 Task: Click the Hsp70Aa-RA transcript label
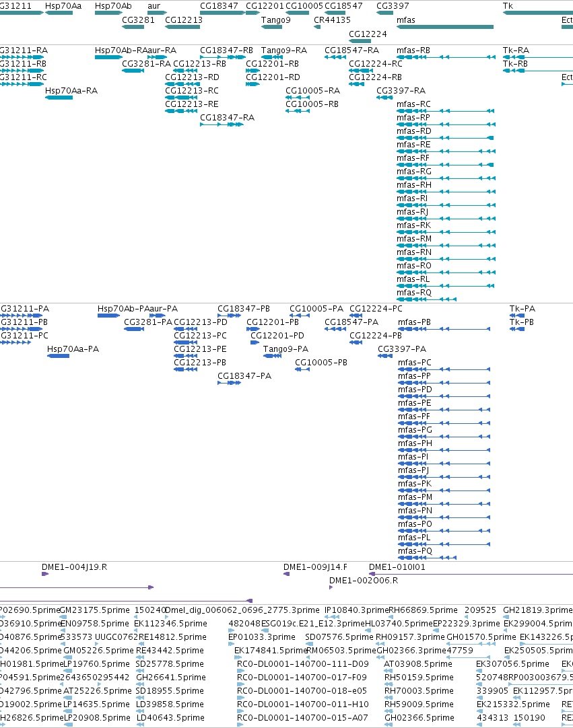(71, 91)
